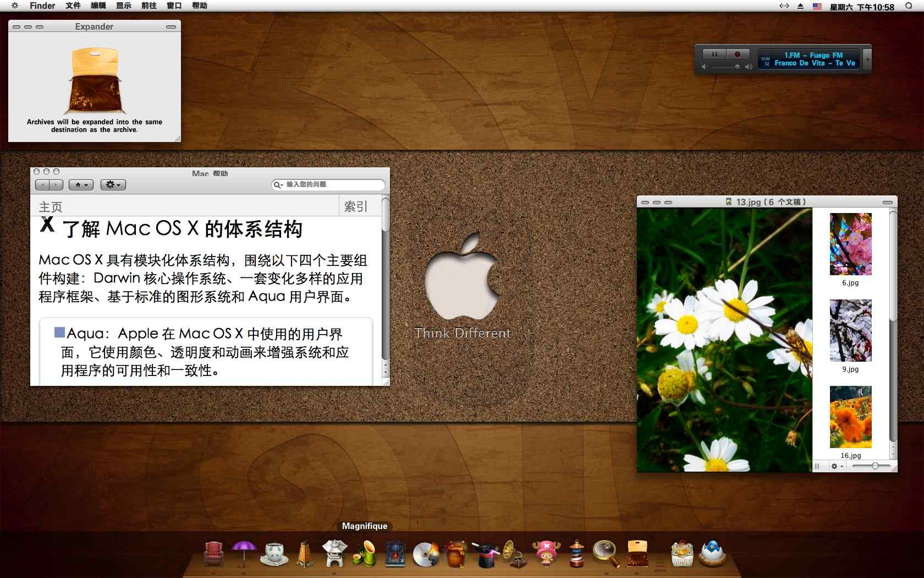Go back in the Mac Help window

point(42,185)
